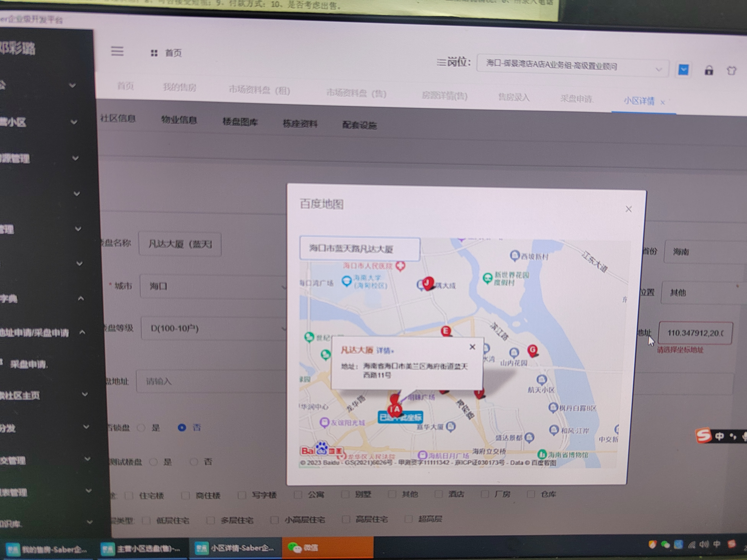The width and height of the screenshot is (747, 560).
Task: Close the 凡达大厦 map info popup
Action: 472,347
